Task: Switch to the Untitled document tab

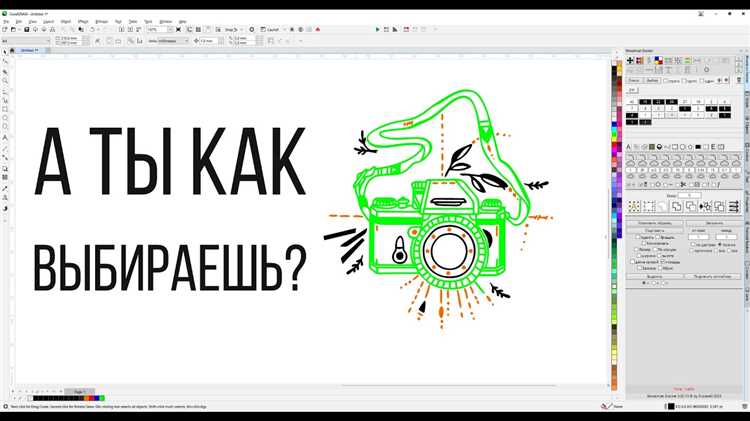Action: tap(30, 50)
